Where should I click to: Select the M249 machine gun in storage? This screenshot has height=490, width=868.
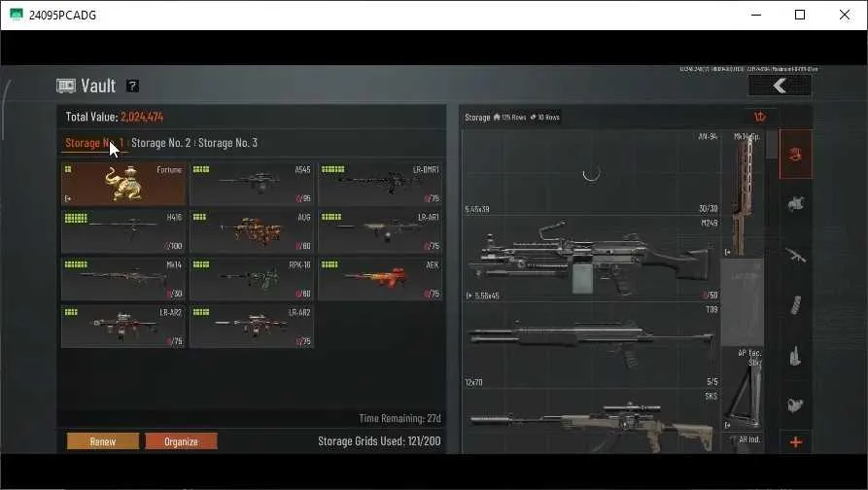(x=591, y=259)
